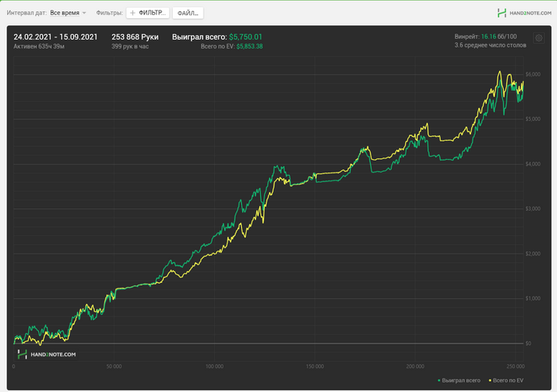Click the "$0" y-axis label
The width and height of the screenshot is (557, 392).
pyautogui.click(x=528, y=343)
